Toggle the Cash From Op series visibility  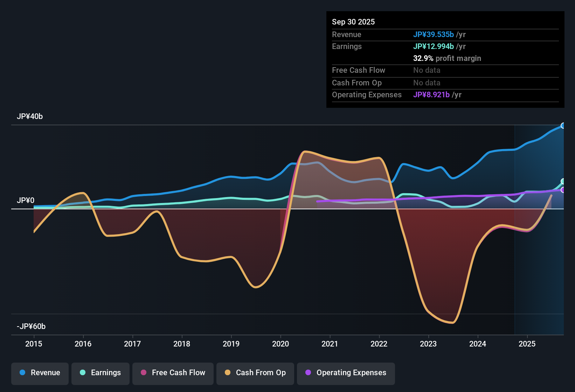tap(255, 373)
